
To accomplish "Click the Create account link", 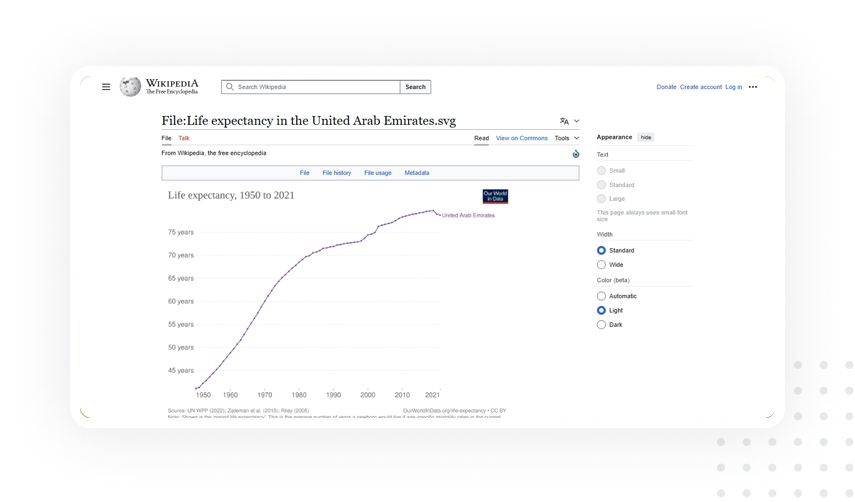I will click(700, 87).
